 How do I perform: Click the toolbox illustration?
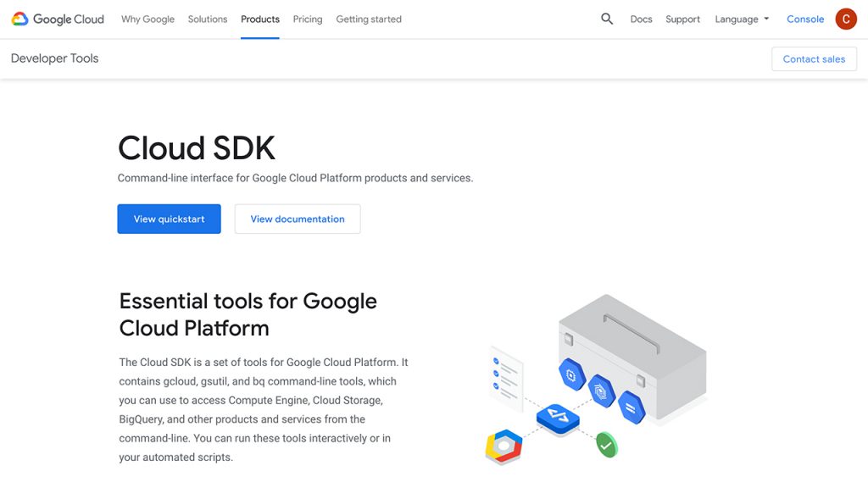tap(632, 357)
